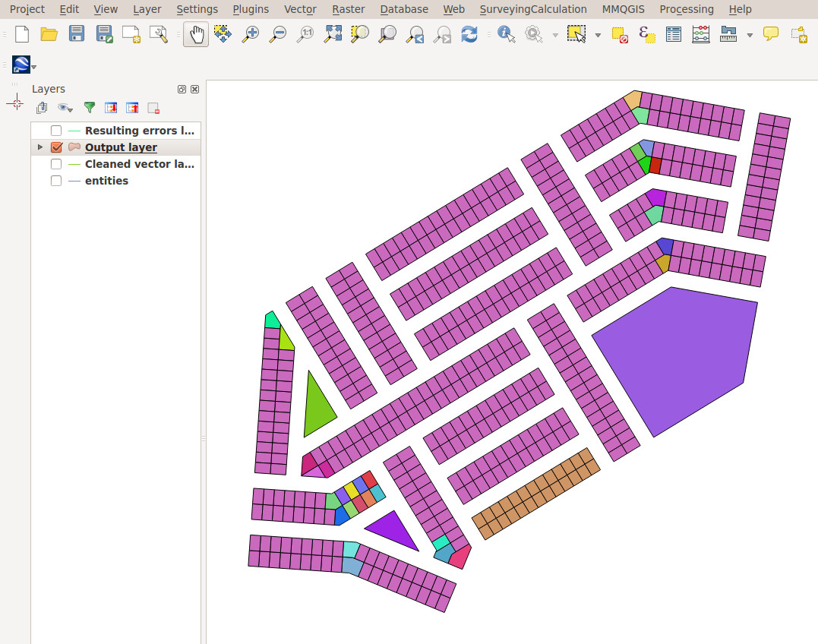Click the Deselect Features icon
This screenshot has height=644, width=818.
620,34
